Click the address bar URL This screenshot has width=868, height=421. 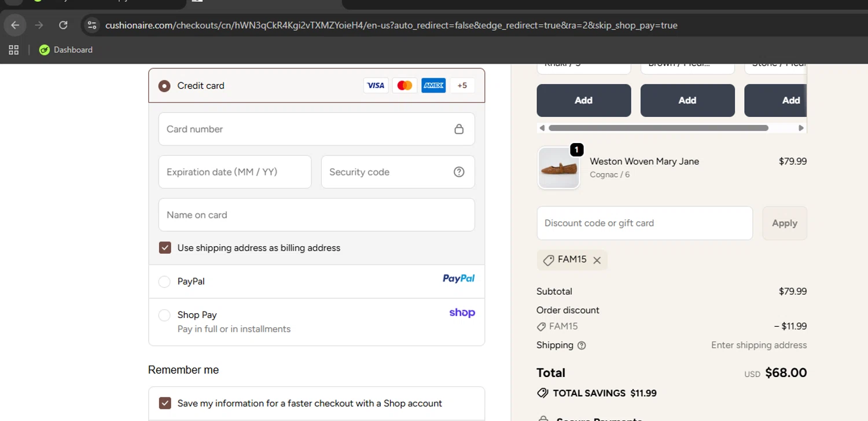(x=391, y=25)
